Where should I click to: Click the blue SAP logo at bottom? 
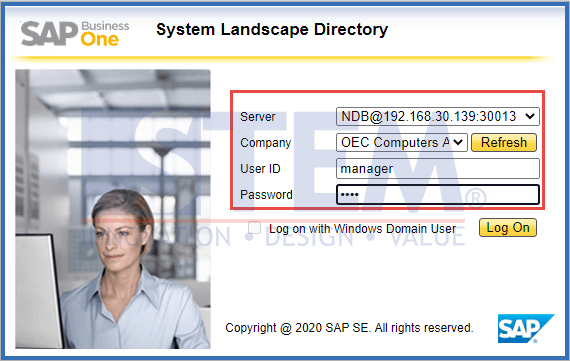tap(526, 329)
